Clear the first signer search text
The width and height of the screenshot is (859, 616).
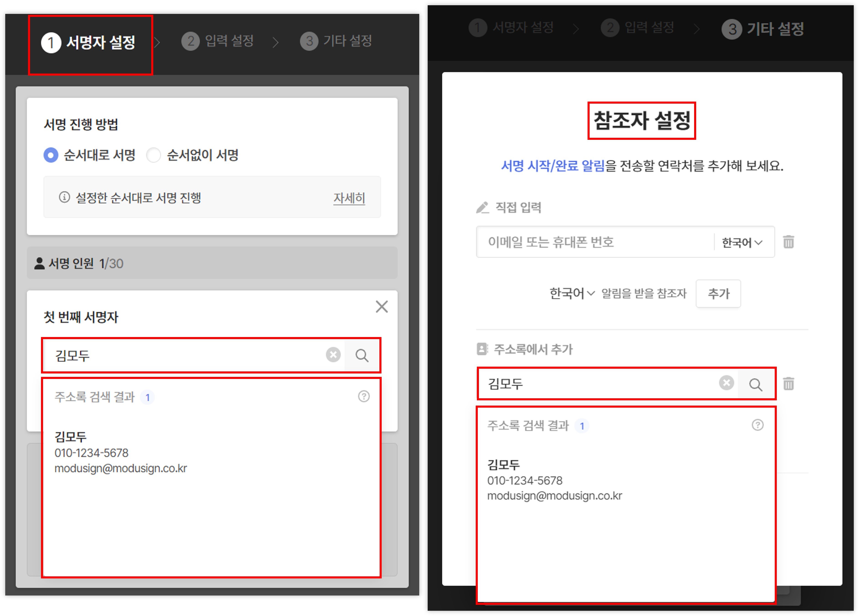(333, 355)
